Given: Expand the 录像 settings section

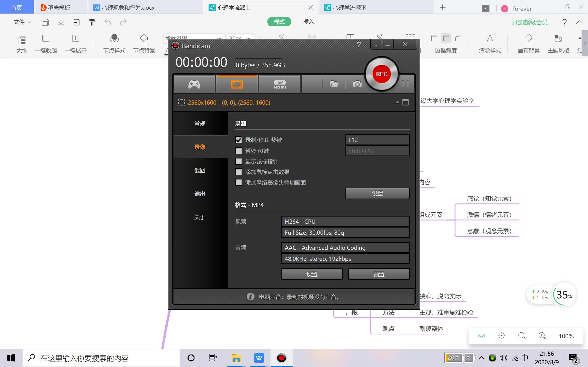Looking at the screenshot, I should [199, 147].
